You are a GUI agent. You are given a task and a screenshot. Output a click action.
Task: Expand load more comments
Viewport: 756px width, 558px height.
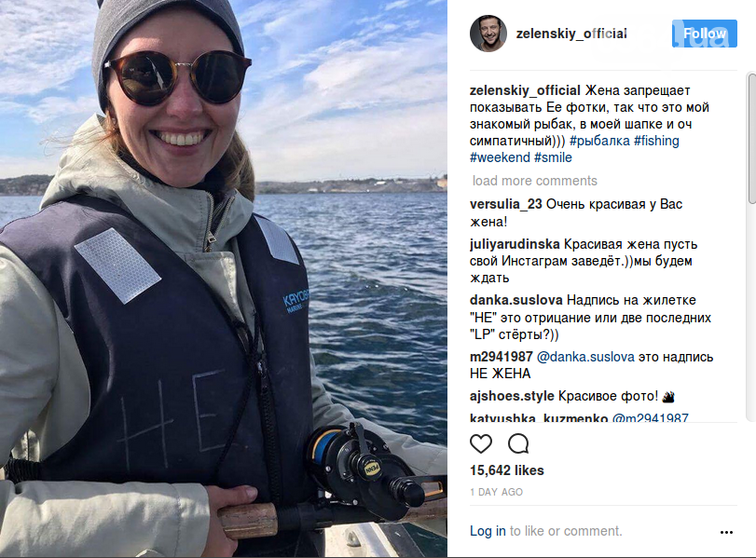pos(535,181)
